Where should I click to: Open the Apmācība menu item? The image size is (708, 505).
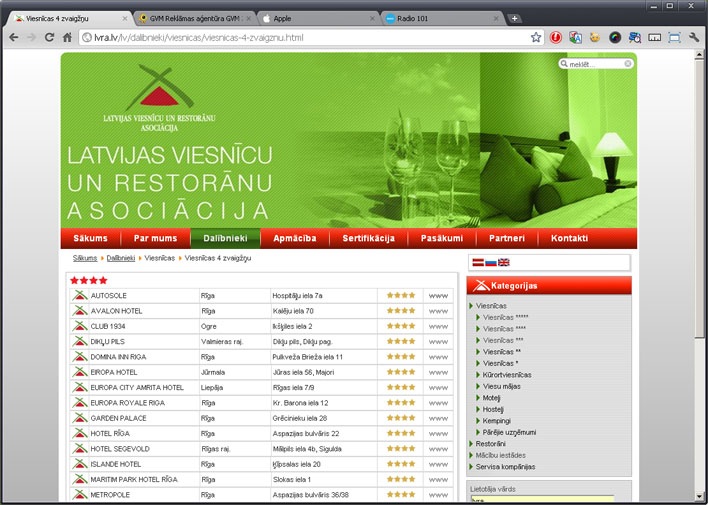click(294, 238)
